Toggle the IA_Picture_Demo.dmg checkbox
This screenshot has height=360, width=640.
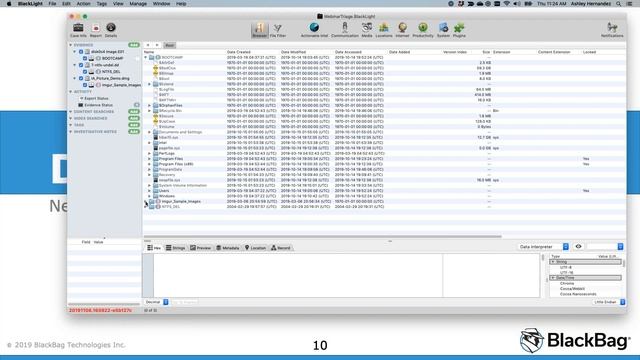81,78
